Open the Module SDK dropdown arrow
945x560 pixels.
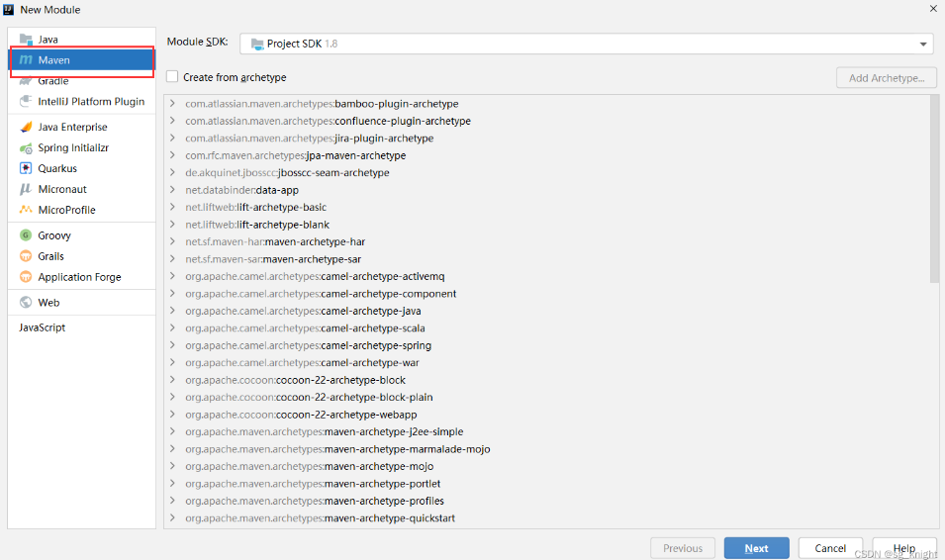pyautogui.click(x=922, y=44)
